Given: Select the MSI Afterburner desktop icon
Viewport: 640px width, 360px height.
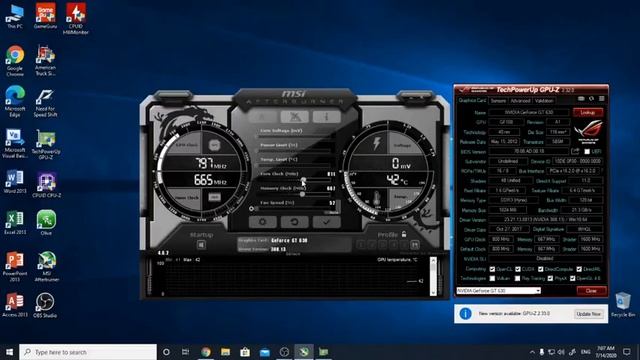Looking at the screenshot, I should tap(46, 267).
